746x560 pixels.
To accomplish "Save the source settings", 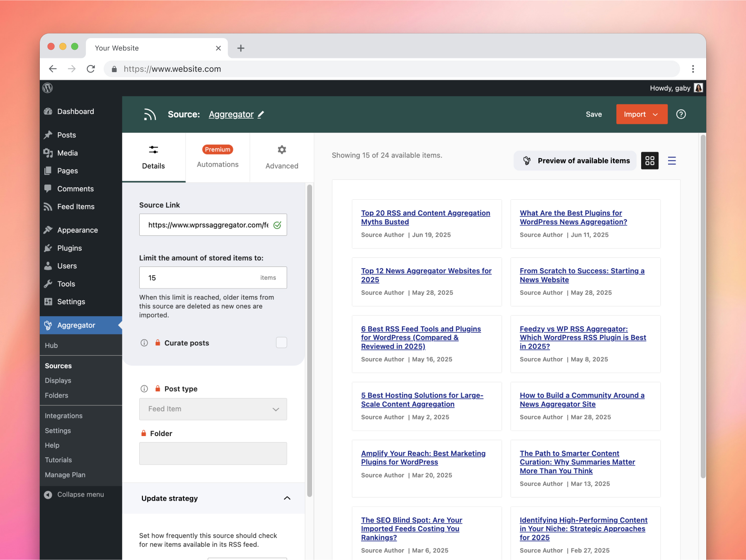I will (594, 114).
